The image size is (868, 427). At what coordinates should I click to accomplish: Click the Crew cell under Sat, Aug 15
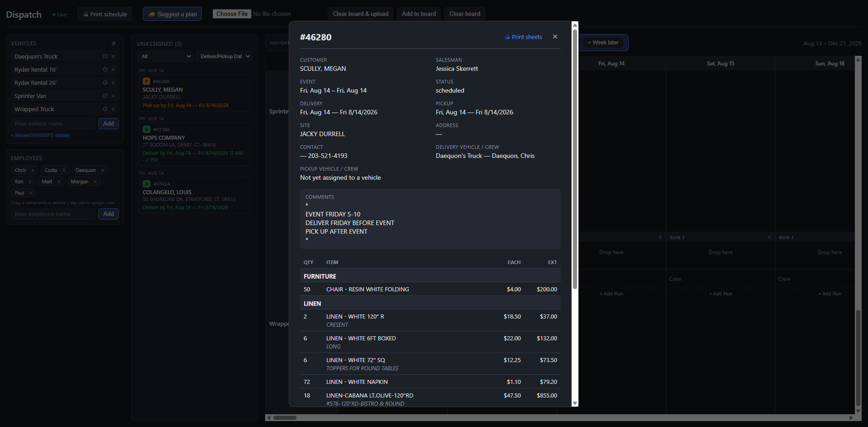tap(721, 279)
